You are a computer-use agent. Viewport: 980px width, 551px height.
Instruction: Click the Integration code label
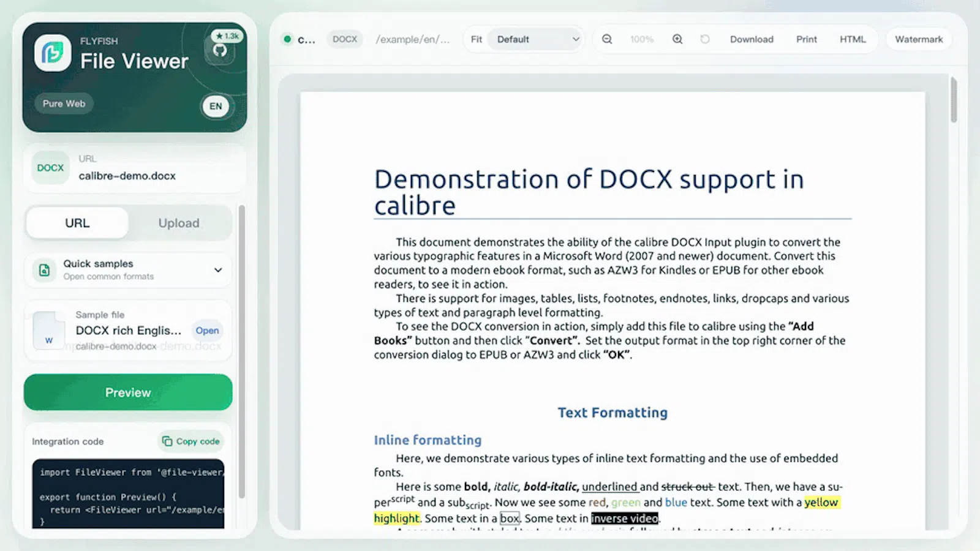point(68,441)
